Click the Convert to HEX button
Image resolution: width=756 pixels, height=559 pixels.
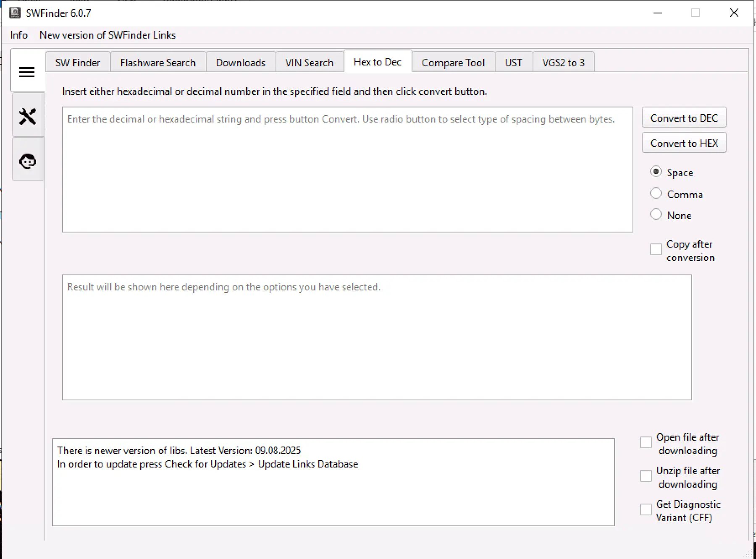coord(684,143)
